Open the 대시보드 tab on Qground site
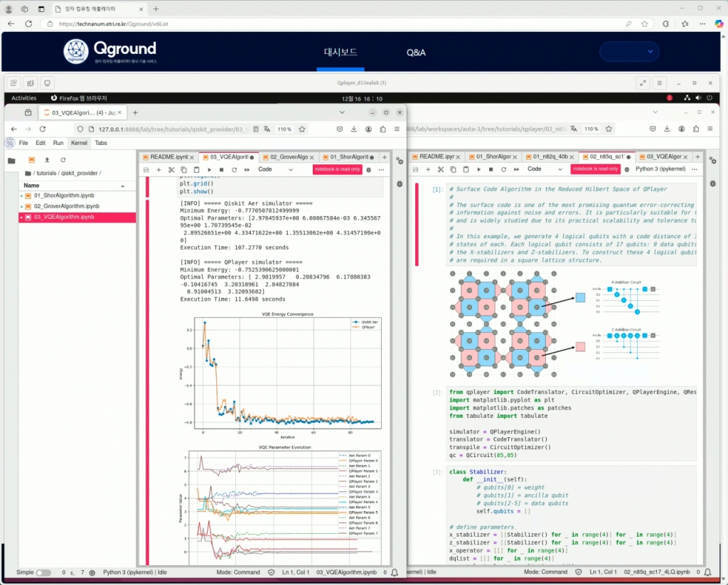 (x=341, y=52)
